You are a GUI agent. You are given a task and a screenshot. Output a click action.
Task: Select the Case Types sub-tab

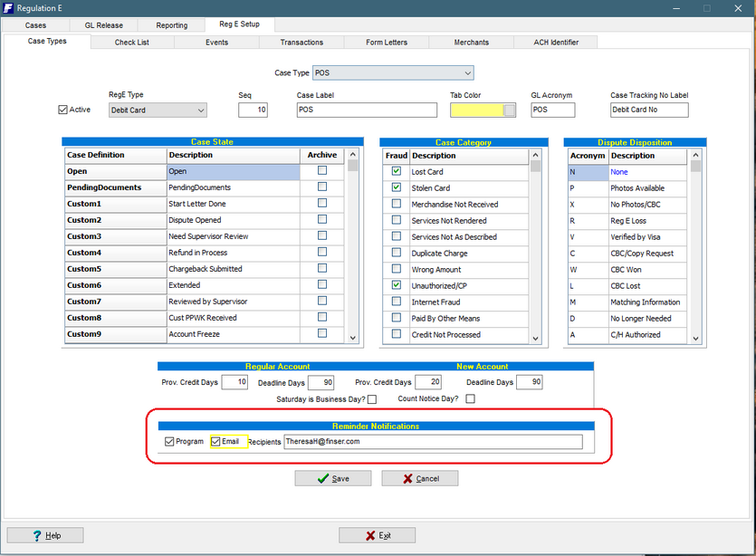coord(47,41)
